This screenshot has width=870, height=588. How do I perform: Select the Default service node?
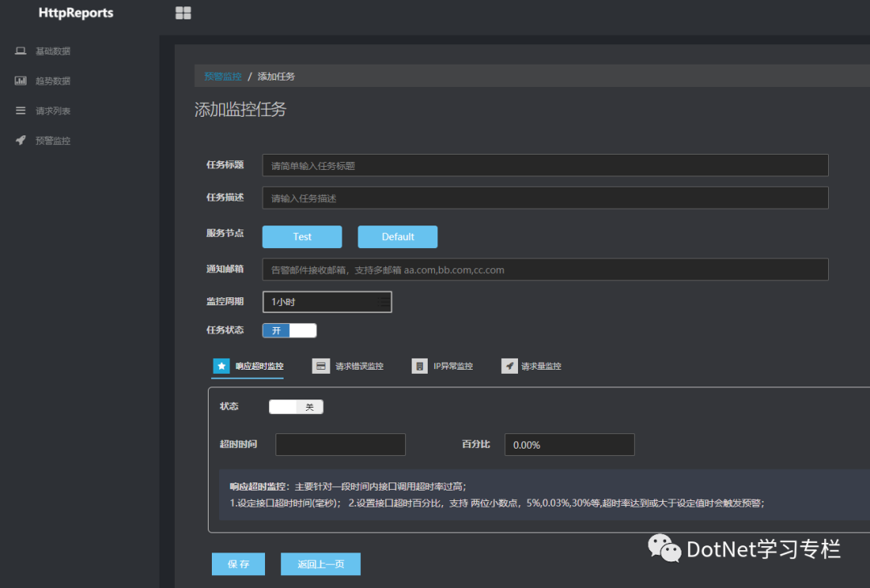point(398,237)
